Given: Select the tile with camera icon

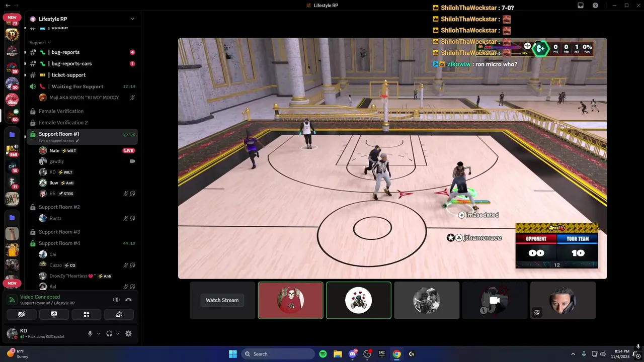Looking at the screenshot, I should click(495, 300).
